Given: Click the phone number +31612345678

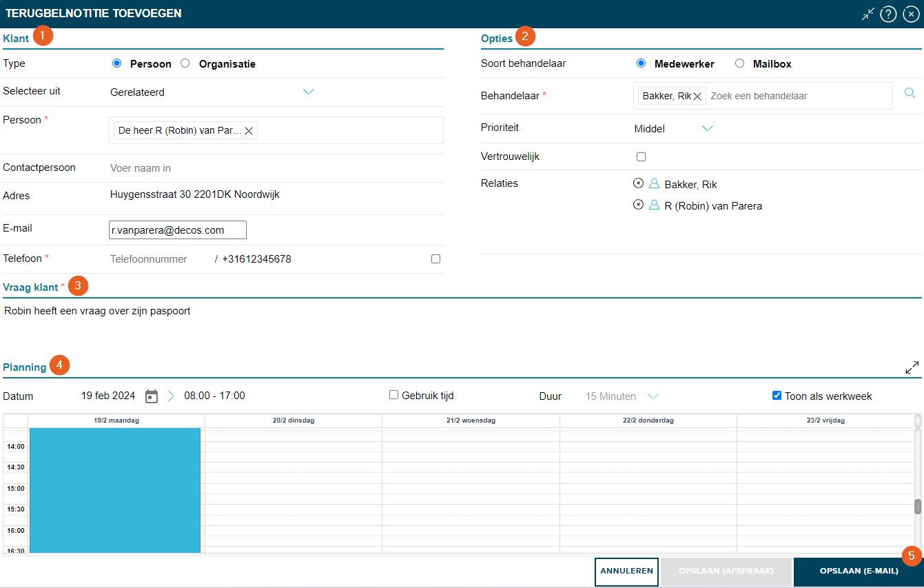Looking at the screenshot, I should pos(256,259).
